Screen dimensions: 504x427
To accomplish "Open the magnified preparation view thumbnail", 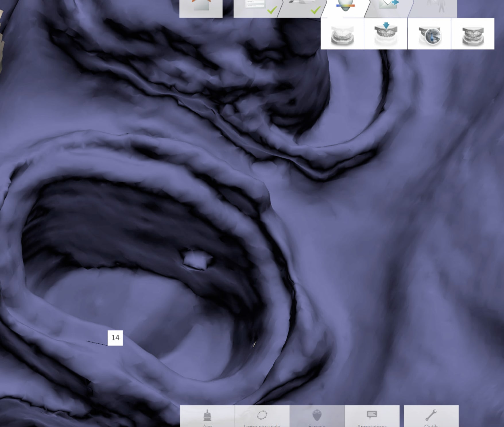I will click(x=429, y=34).
